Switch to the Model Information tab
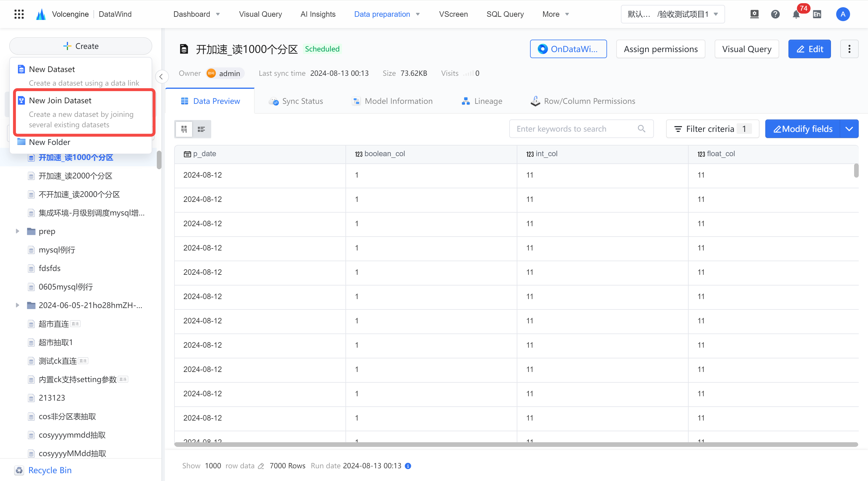 (392, 101)
